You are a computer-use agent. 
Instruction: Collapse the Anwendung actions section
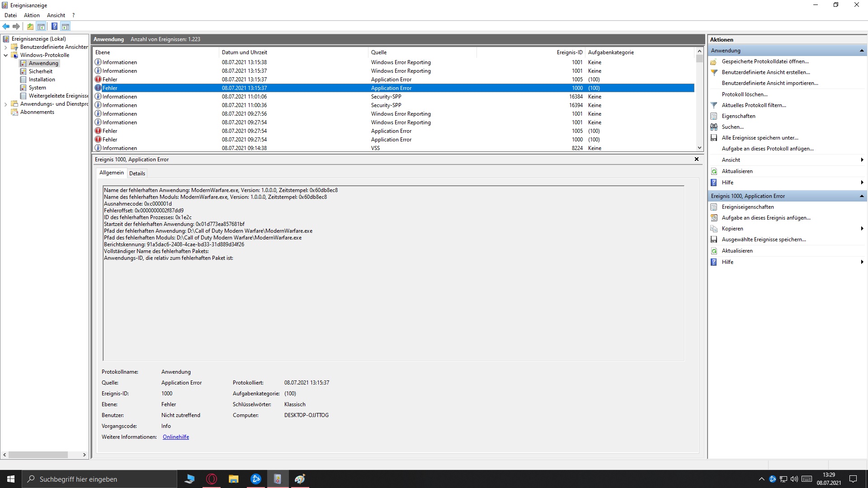coord(862,51)
